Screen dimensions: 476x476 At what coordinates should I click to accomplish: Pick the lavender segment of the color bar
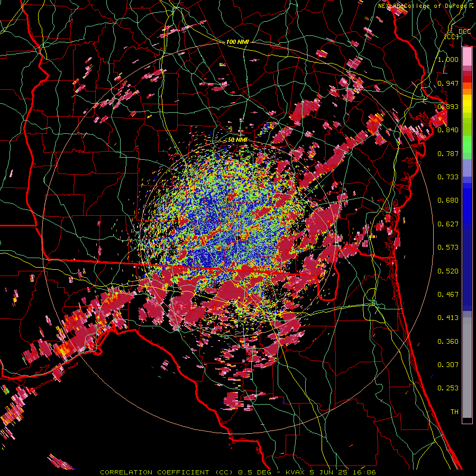[467, 168]
